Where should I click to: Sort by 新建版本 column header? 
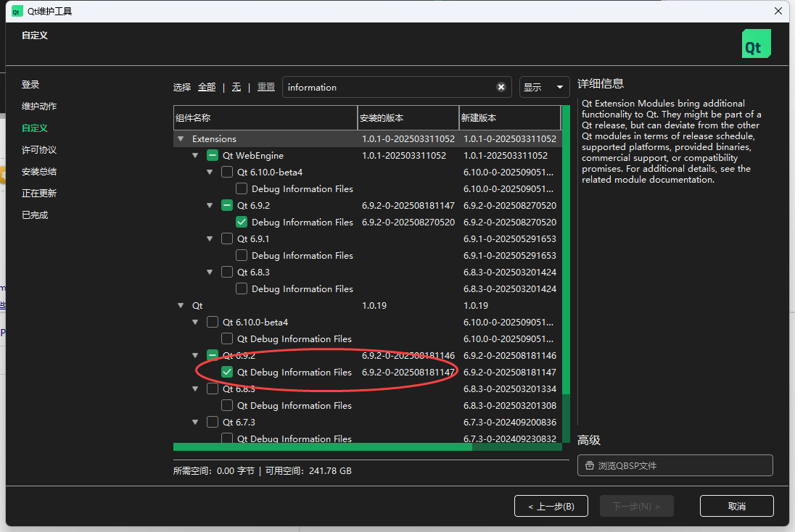pyautogui.click(x=510, y=118)
